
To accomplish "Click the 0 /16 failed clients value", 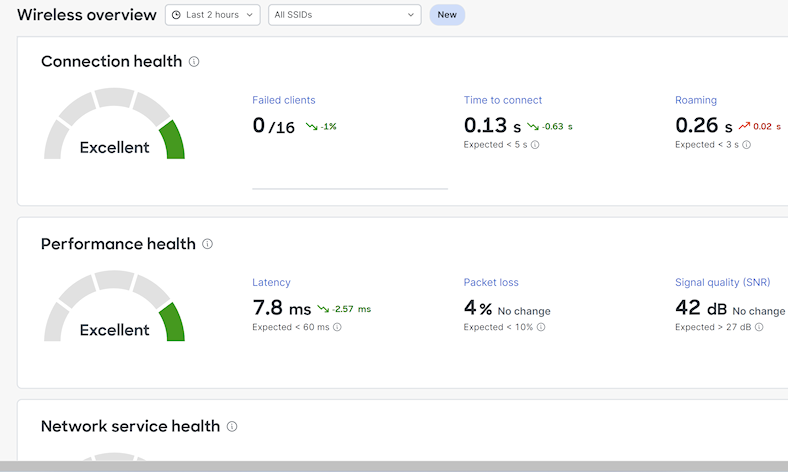I will pyautogui.click(x=273, y=126).
